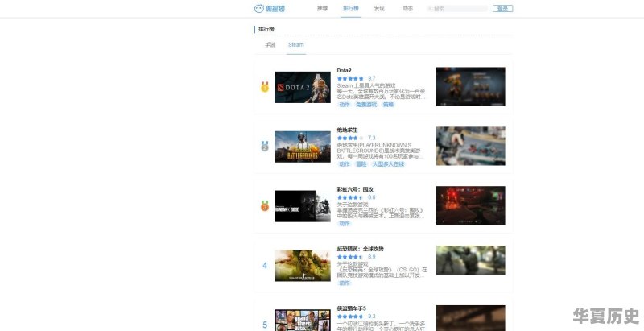Click the 9.3 score of 侠盗猎车手5
Viewport: 644px width, 331px height.
pyautogui.click(x=372, y=317)
